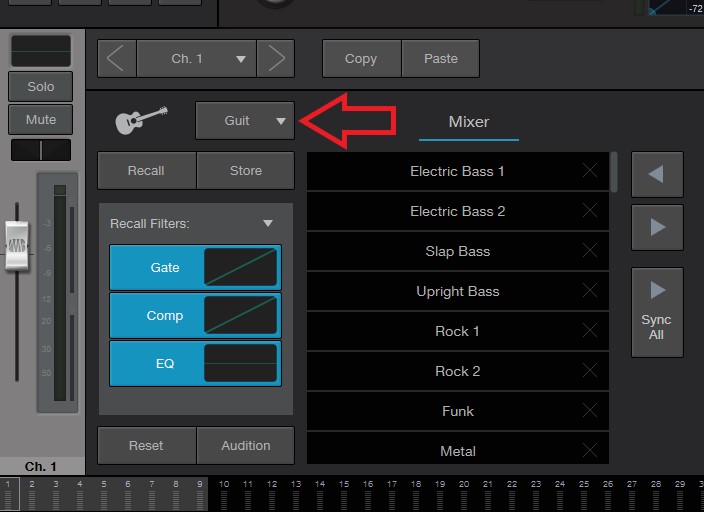Select the Slap Bass preset
This screenshot has height=512, width=704.
pyautogui.click(x=458, y=251)
